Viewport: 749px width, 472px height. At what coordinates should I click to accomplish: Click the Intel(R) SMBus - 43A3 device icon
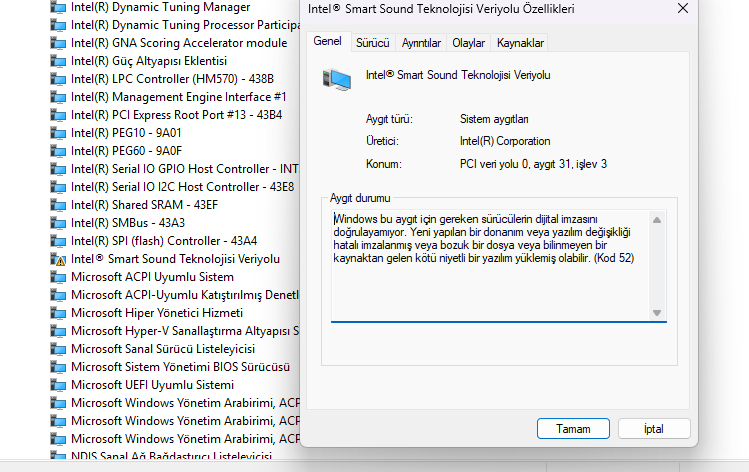coord(58,223)
